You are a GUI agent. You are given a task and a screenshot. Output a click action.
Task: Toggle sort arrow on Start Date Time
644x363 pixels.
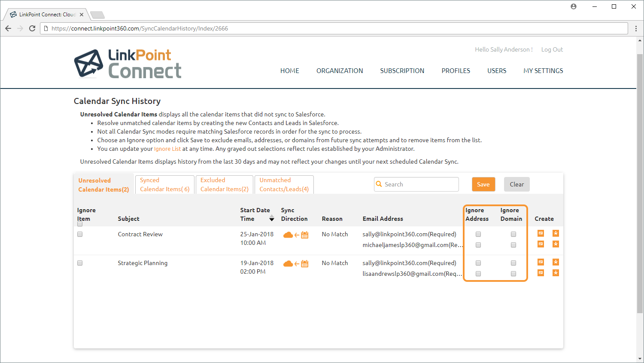(272, 219)
